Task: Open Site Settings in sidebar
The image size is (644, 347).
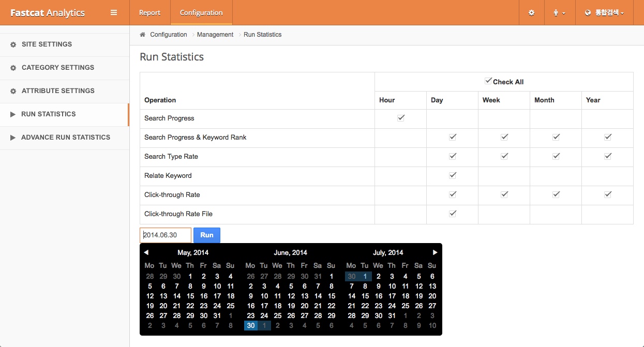Action: (64, 44)
